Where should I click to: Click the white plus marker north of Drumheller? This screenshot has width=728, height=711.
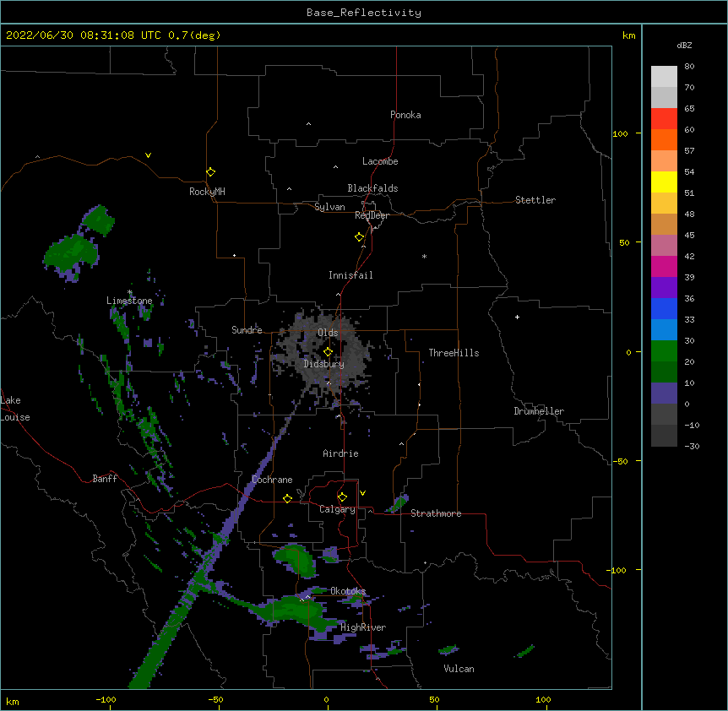point(517,317)
